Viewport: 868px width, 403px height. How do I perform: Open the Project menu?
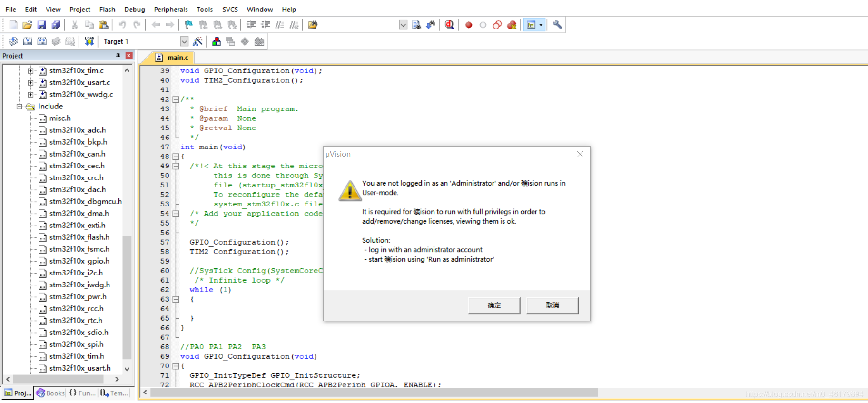80,9
